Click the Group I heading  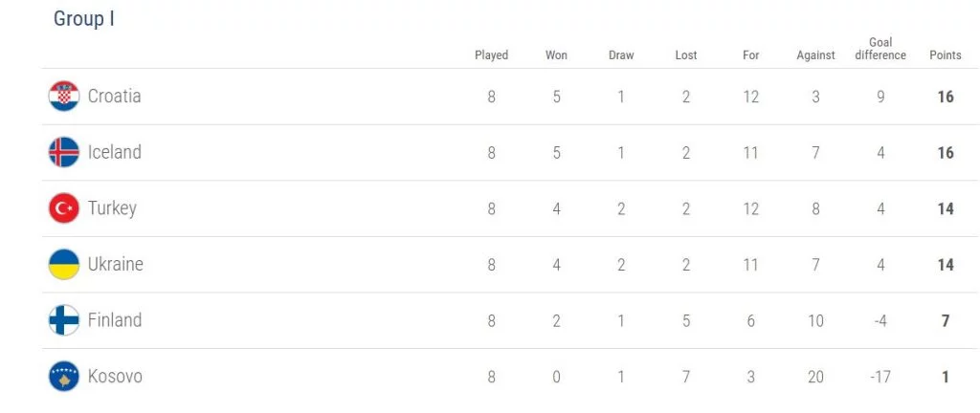(84, 19)
